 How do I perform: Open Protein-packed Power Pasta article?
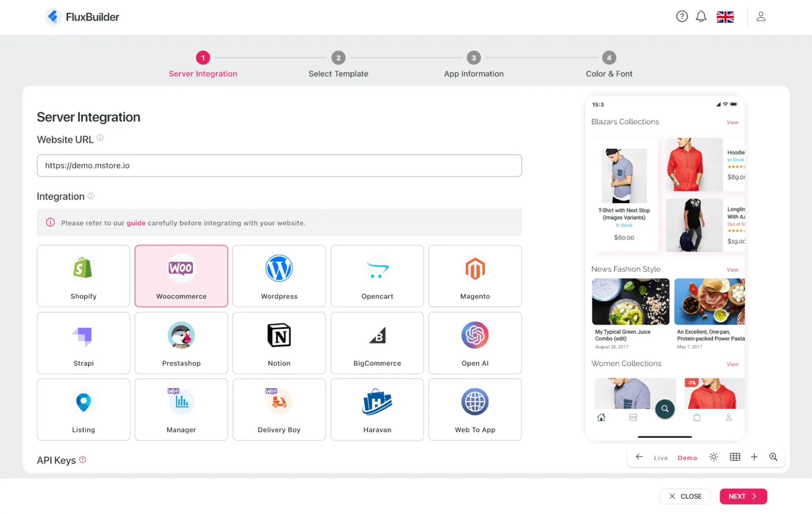click(709, 314)
